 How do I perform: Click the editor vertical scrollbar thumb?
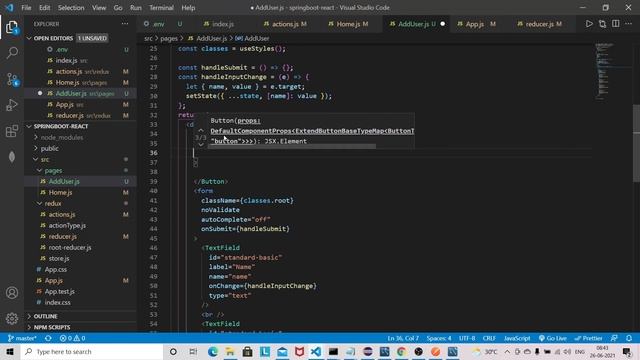(636, 143)
